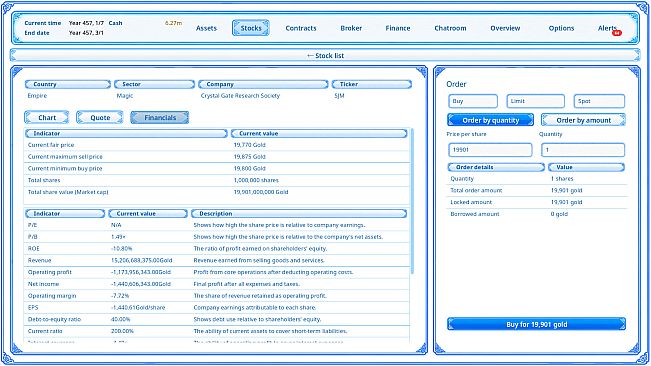Image resolution: width=651 pixels, height=366 pixels.
Task: Click the 19,770 Gold fair price value
Action: [x=249, y=145]
